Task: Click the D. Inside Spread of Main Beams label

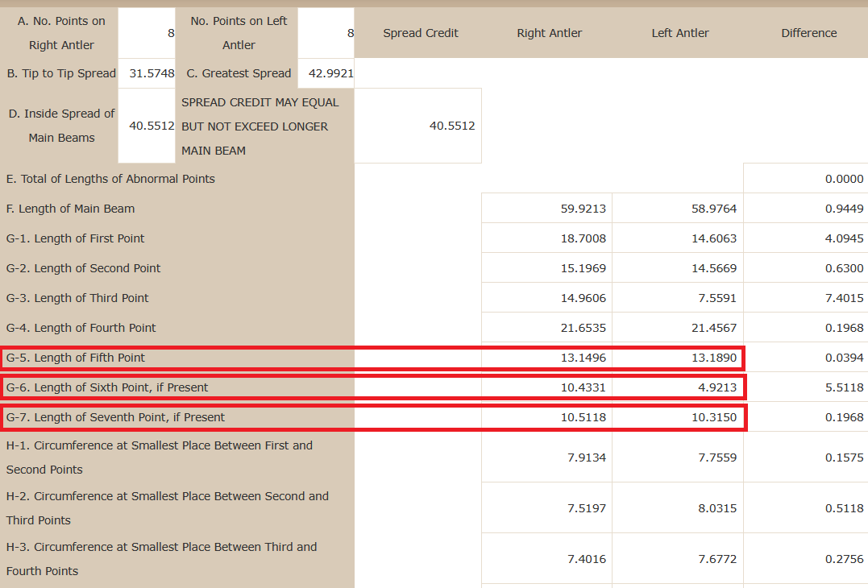Action: click(x=61, y=126)
